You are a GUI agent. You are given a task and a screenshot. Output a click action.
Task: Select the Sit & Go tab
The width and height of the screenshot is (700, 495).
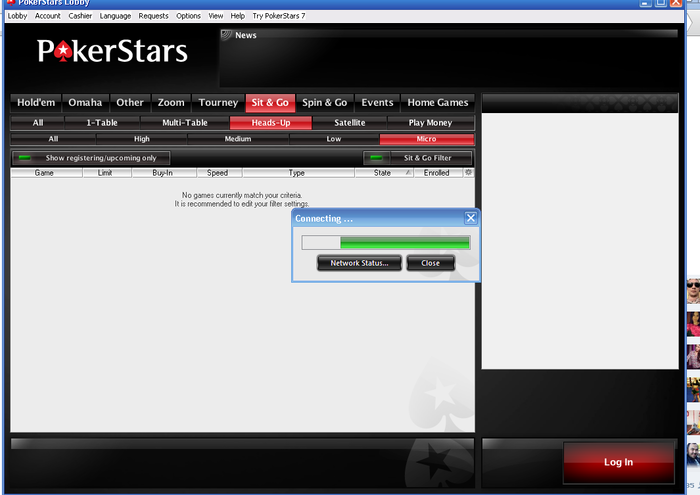(270, 103)
